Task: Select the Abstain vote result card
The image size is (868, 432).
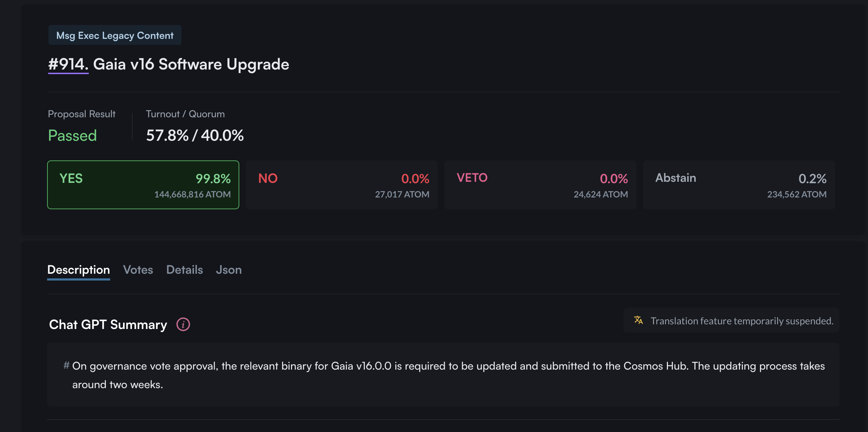Action: tap(739, 185)
